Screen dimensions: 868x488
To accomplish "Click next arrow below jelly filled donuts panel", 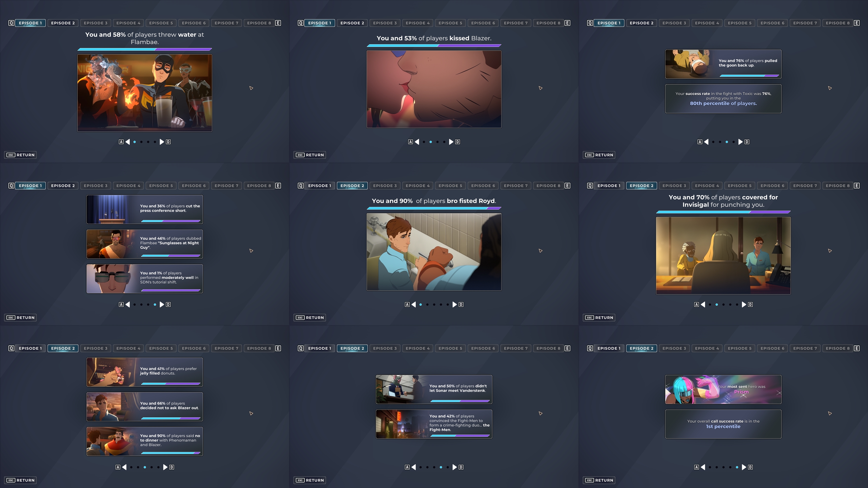I will point(165,467).
